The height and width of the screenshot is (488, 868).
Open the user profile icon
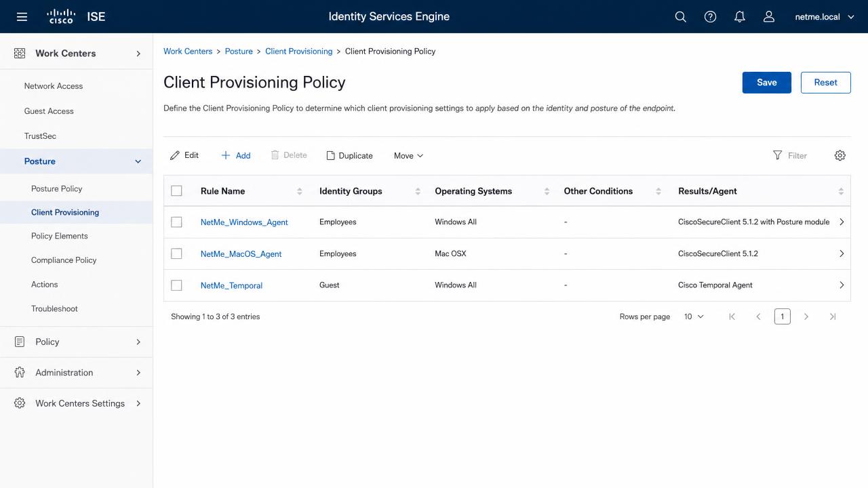(769, 17)
